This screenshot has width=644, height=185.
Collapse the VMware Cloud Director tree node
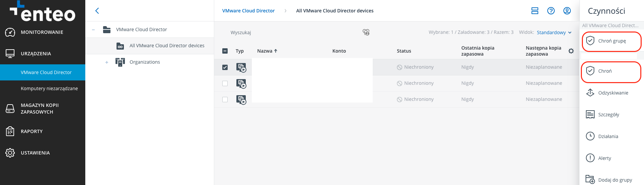click(93, 30)
